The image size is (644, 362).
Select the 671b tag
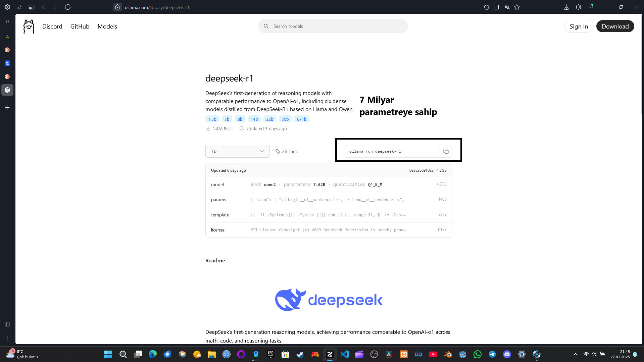pyautogui.click(x=302, y=119)
